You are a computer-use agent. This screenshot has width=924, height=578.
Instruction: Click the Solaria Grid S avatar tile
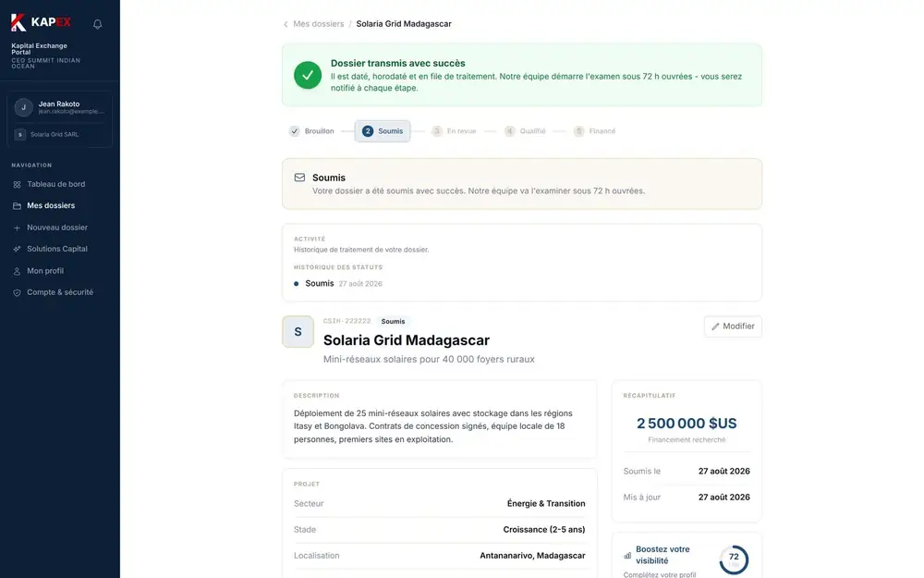pos(298,331)
